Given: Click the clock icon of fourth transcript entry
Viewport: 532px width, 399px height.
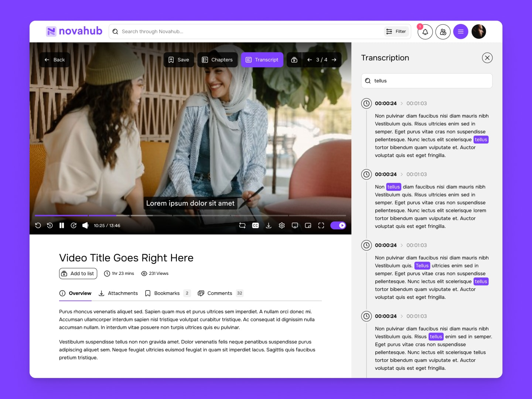Looking at the screenshot, I should click(x=366, y=316).
